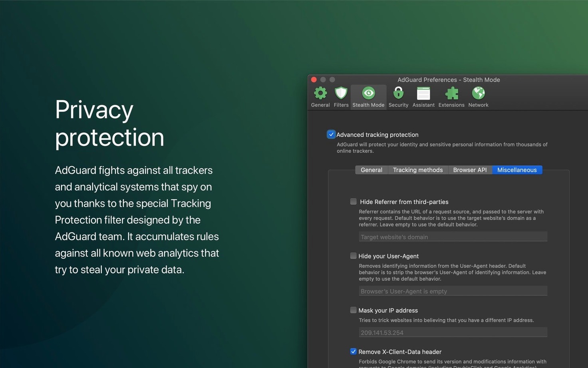This screenshot has height=368, width=588.
Task: Click the IP address field 209.141.53.254
Action: [453, 332]
